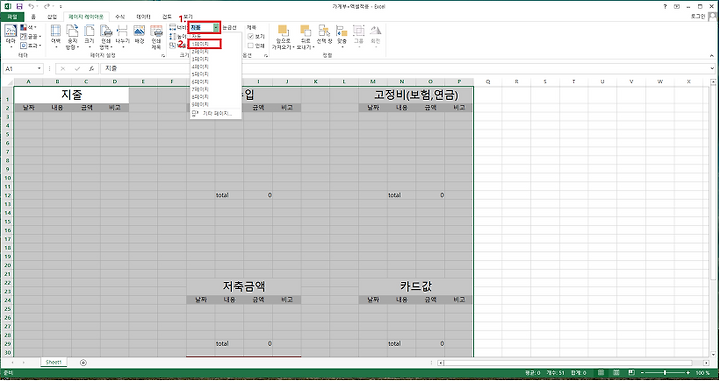Switch to the Formulas (수식) tab

tap(120, 17)
